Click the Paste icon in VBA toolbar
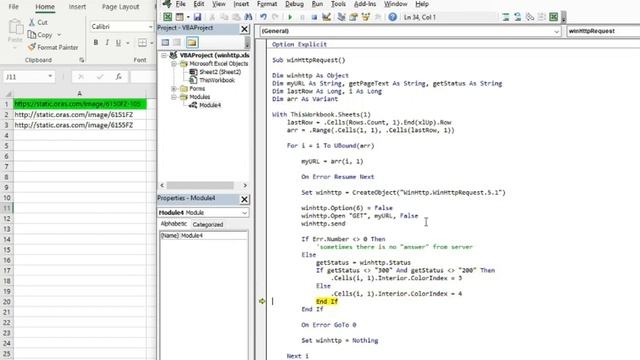640x360 pixels. tap(236, 17)
